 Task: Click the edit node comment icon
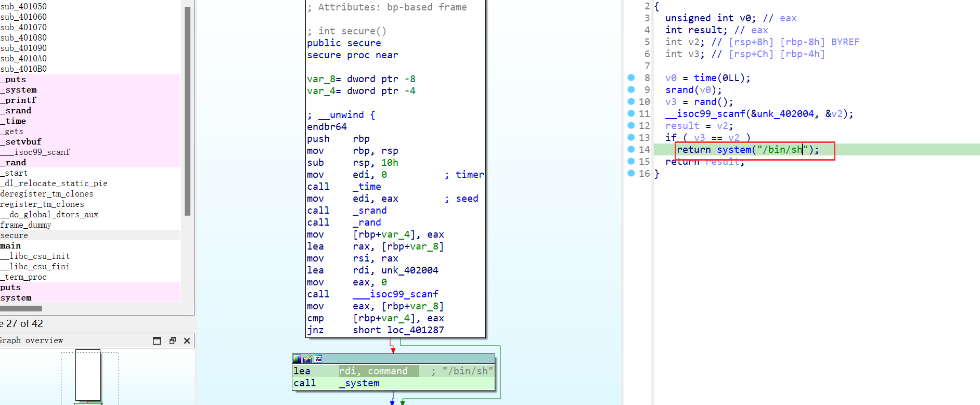307,359
